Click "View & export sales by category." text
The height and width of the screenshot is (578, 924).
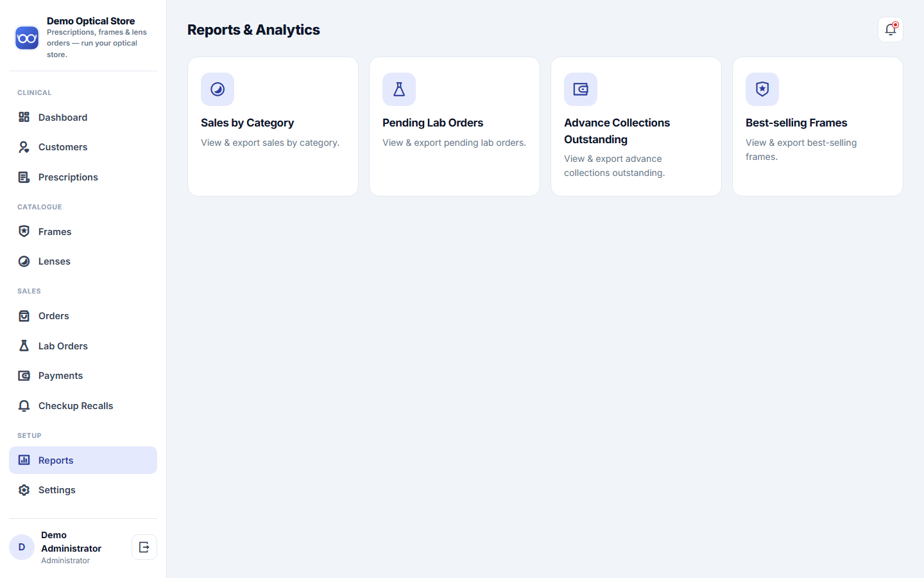[x=270, y=143]
